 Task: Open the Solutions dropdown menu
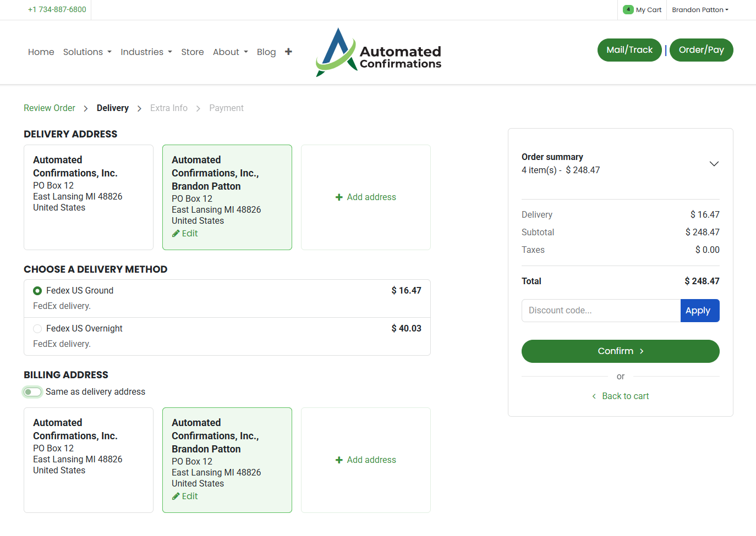pyautogui.click(x=87, y=52)
